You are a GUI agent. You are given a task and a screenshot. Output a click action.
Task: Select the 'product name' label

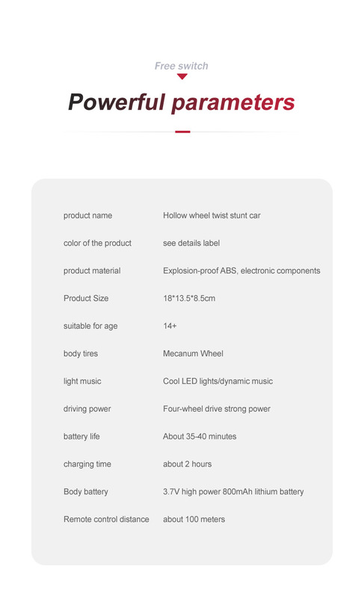(x=87, y=215)
